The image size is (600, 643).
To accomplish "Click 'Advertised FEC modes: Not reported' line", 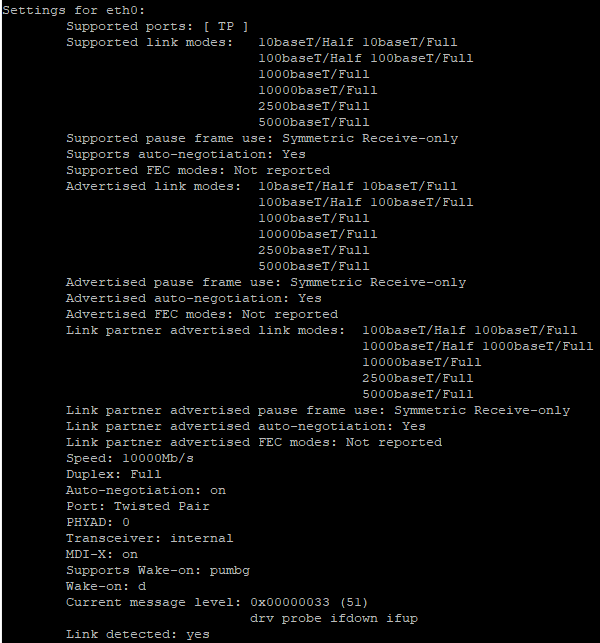I will point(202,315).
